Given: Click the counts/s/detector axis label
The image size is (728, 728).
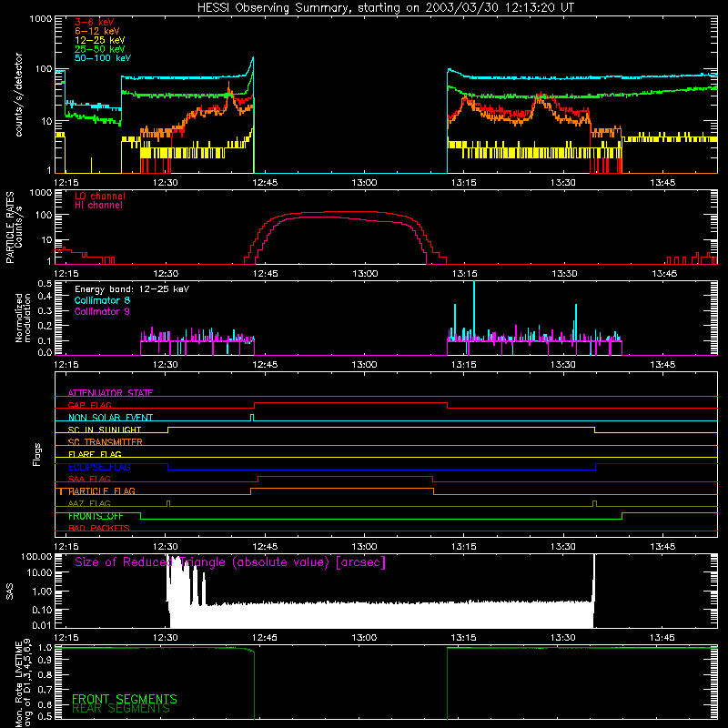Looking at the screenshot, I should click(x=19, y=95).
